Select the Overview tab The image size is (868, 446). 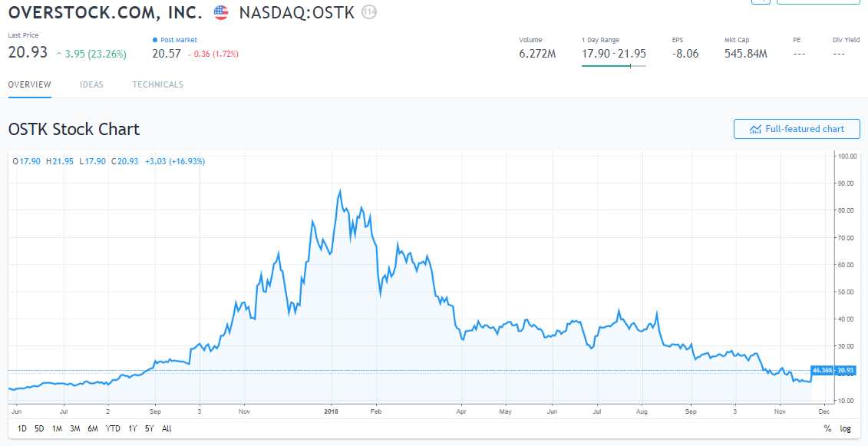pos(29,84)
